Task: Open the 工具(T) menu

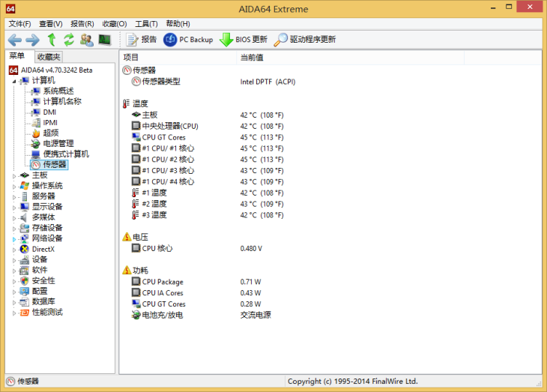Action: click(146, 24)
